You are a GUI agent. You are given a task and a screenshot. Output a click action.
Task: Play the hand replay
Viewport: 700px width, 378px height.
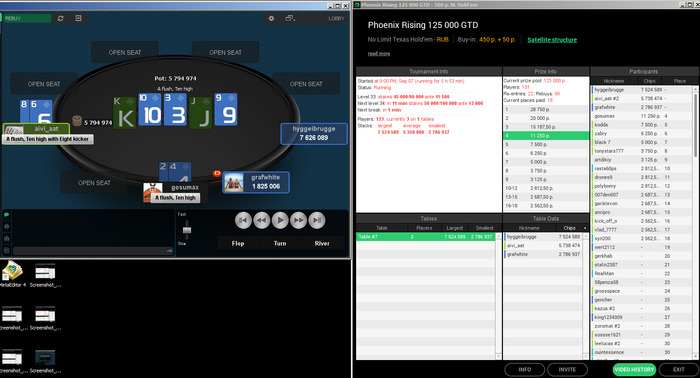pos(280,220)
